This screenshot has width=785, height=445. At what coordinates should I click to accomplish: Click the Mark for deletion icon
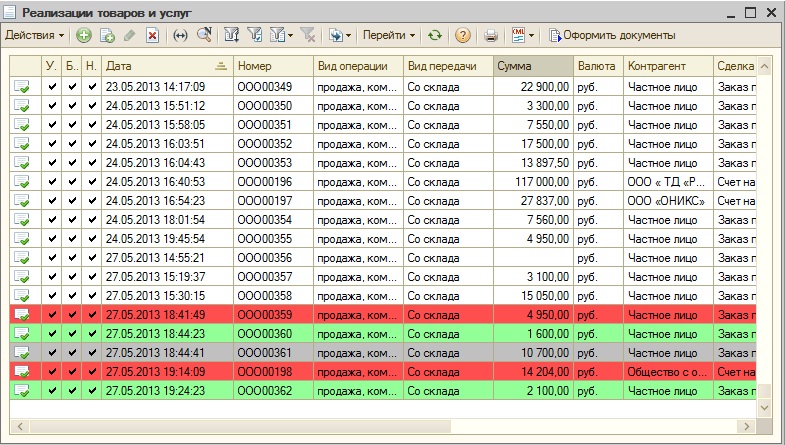click(153, 36)
